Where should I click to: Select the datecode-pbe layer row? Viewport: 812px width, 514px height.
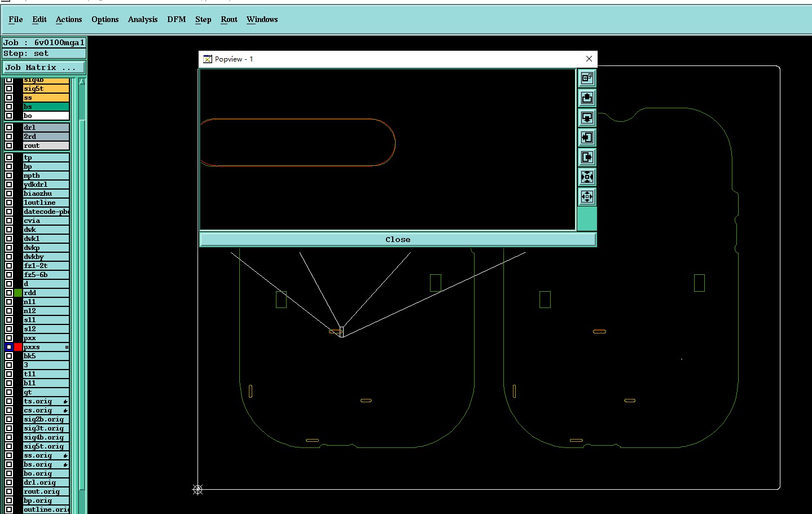(46, 212)
